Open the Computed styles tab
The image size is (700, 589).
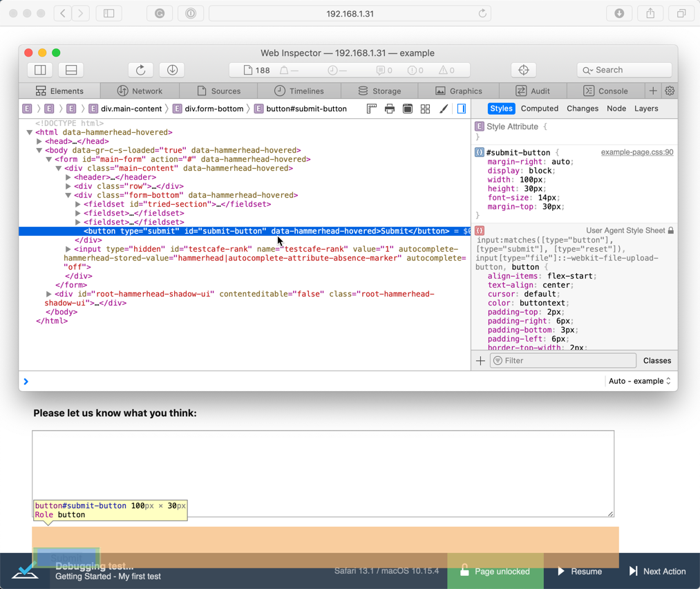[539, 109]
